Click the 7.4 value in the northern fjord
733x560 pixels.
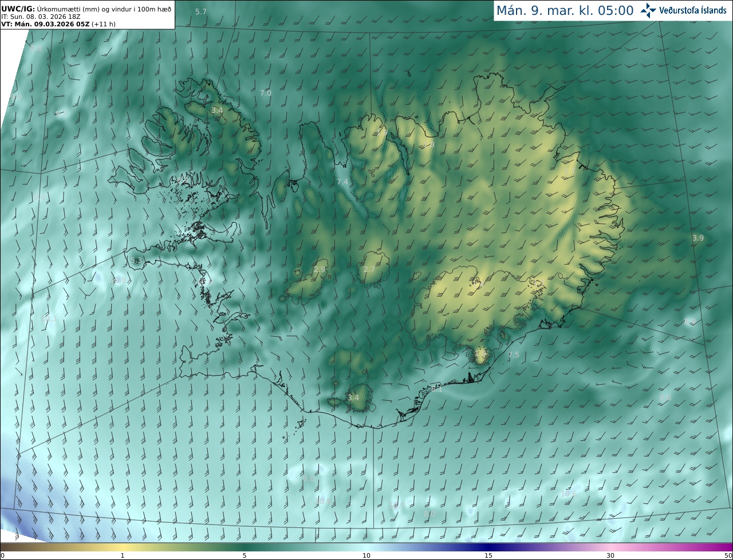[x=342, y=182]
